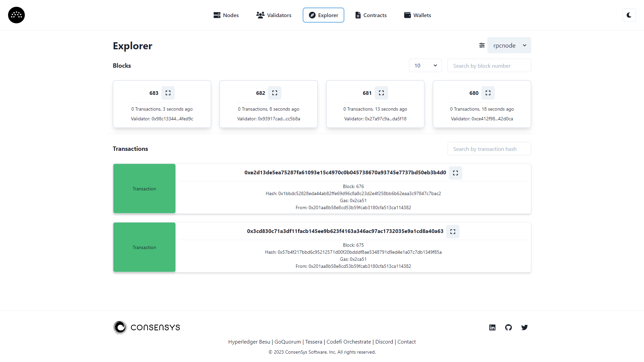Click the GitHub icon in the footer
Image resolution: width=644 pixels, height=362 pixels.
pyautogui.click(x=508, y=327)
